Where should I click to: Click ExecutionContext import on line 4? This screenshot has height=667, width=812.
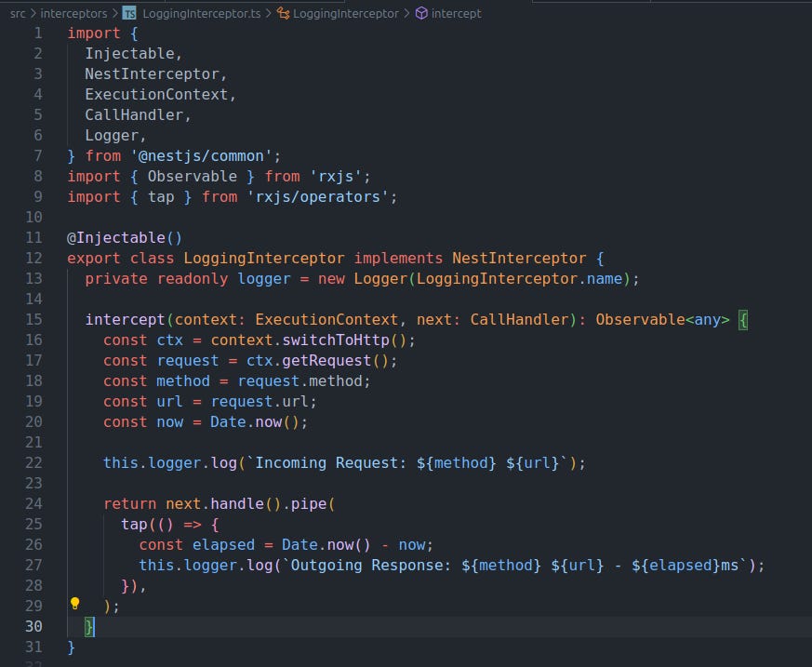(x=156, y=94)
